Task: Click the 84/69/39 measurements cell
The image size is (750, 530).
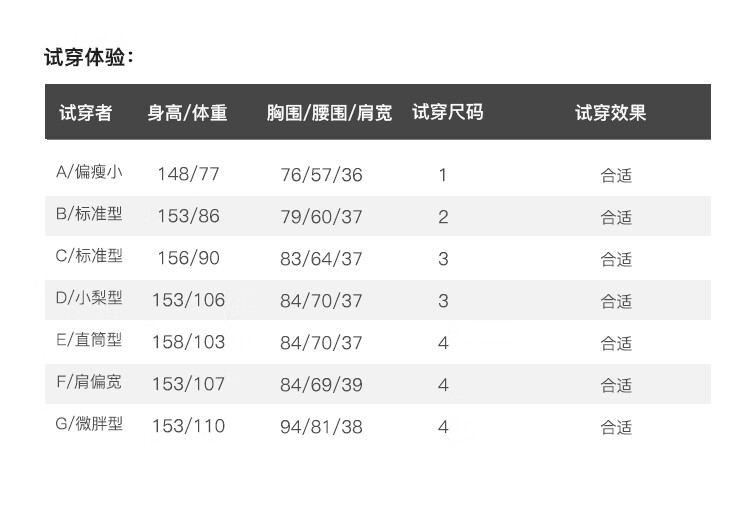Action: (x=321, y=385)
